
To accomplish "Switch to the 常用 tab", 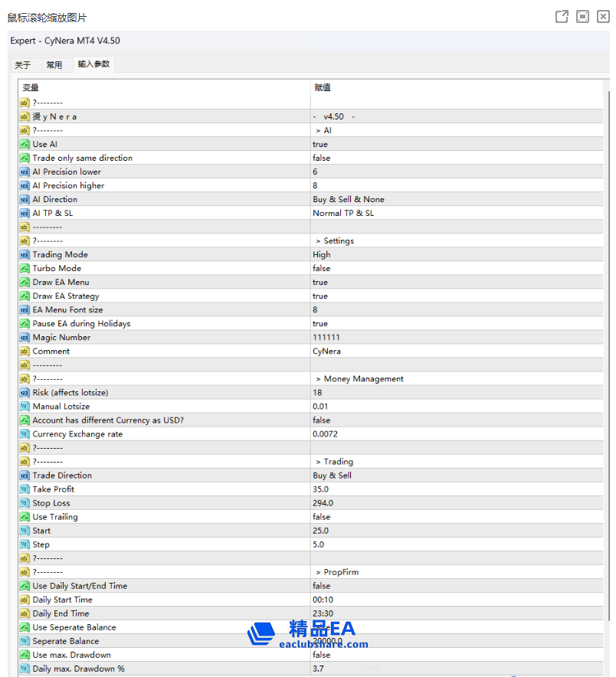I will point(54,65).
